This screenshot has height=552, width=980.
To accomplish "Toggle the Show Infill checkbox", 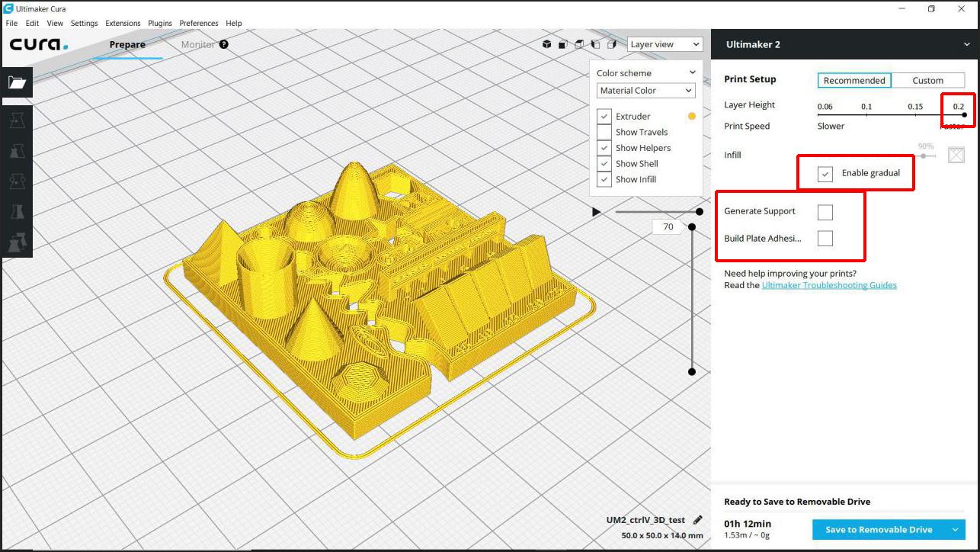I will (x=604, y=179).
